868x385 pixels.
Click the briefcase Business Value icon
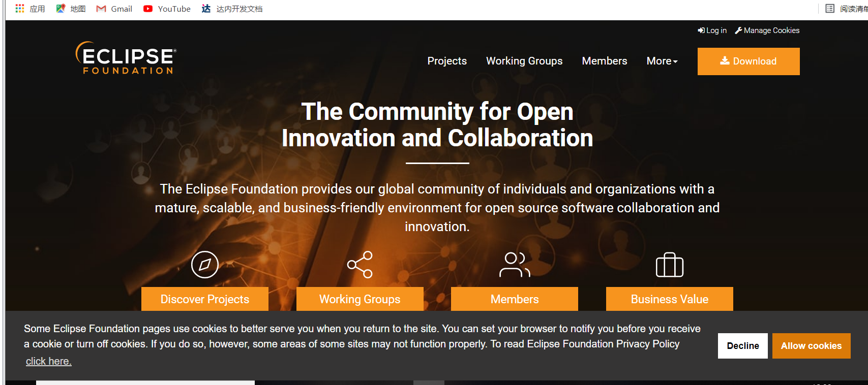tap(670, 265)
